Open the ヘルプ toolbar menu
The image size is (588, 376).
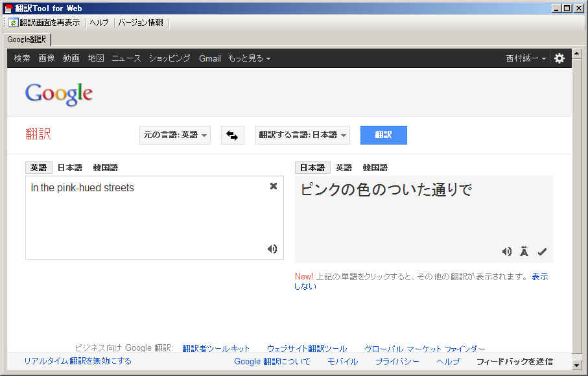(99, 23)
